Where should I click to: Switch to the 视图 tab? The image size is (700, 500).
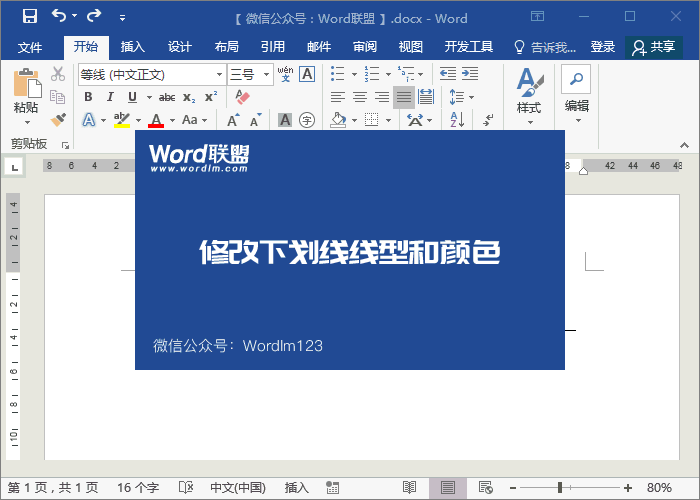[411, 46]
